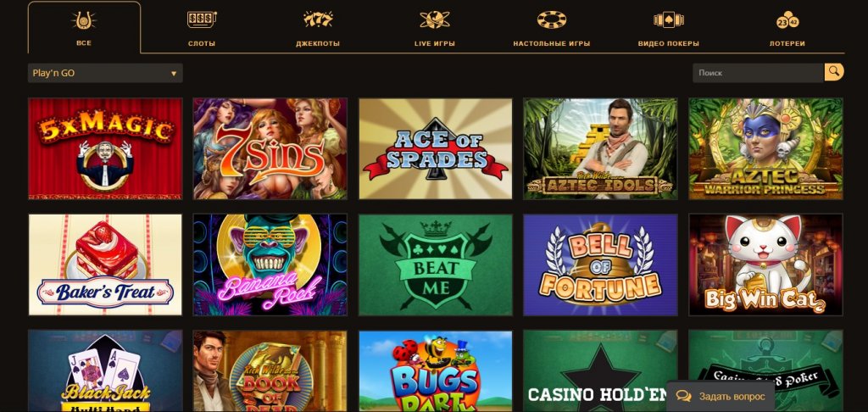
Task: Focus the Поиск search input field
Action: click(x=759, y=73)
